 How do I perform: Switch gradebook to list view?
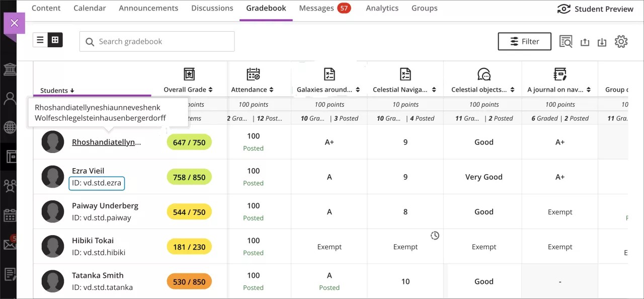40,39
